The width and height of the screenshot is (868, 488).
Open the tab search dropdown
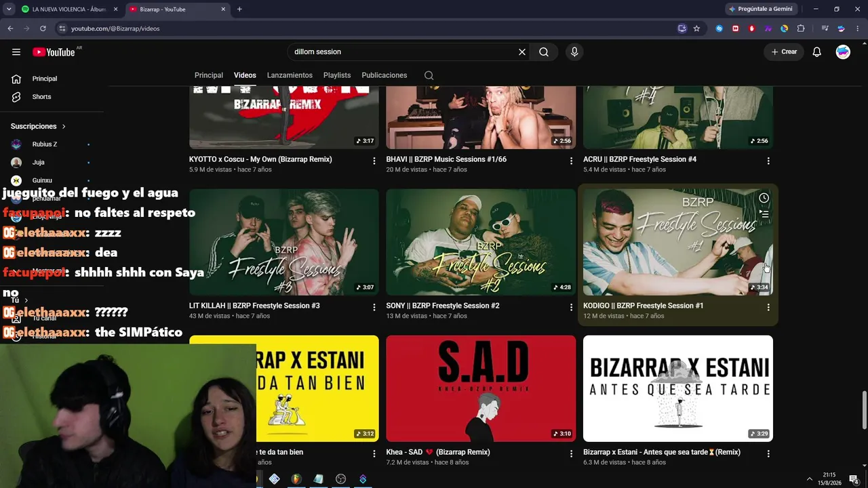tap(9, 9)
